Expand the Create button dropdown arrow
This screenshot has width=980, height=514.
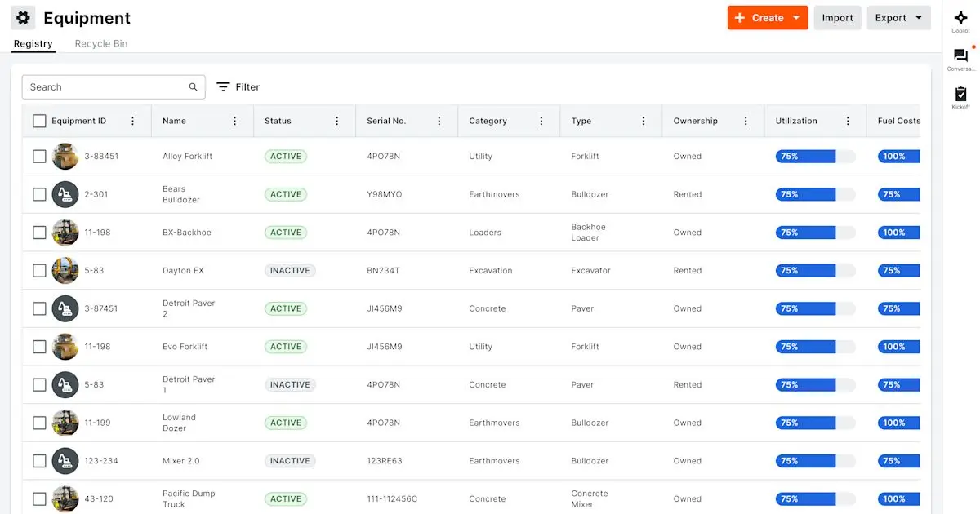click(796, 18)
